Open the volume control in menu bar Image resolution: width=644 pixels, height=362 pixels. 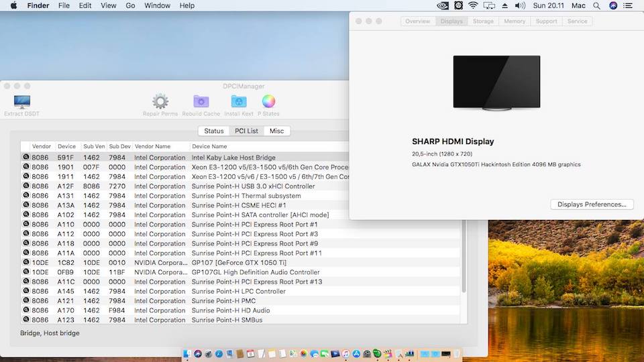[x=520, y=5]
